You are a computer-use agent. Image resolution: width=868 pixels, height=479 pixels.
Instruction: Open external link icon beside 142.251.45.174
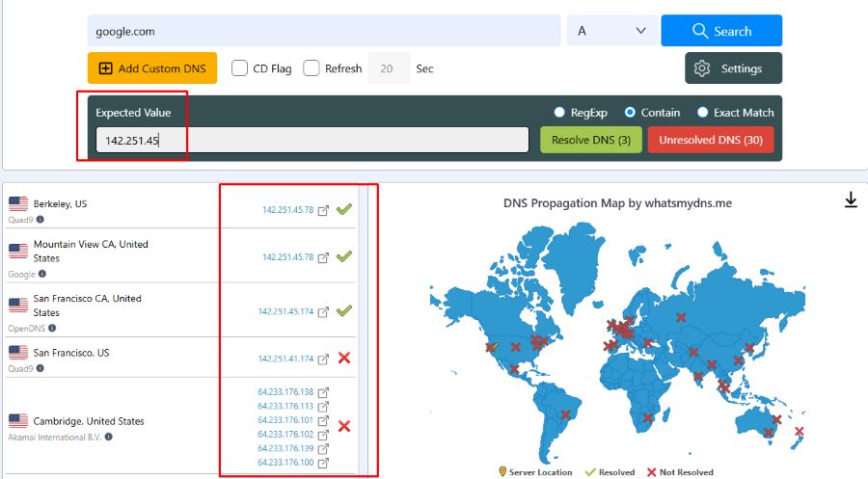[x=323, y=311]
